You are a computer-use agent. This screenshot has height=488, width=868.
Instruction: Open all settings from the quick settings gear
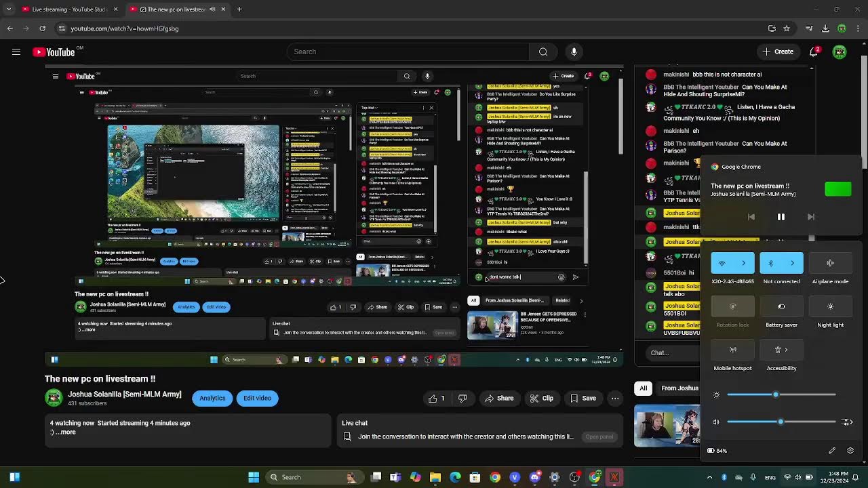[x=850, y=451]
